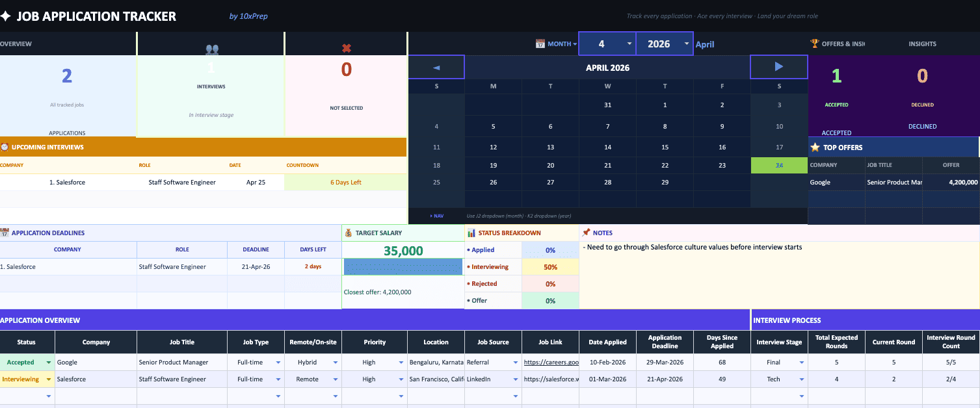Click the star icon next to Top Offers

point(815,147)
